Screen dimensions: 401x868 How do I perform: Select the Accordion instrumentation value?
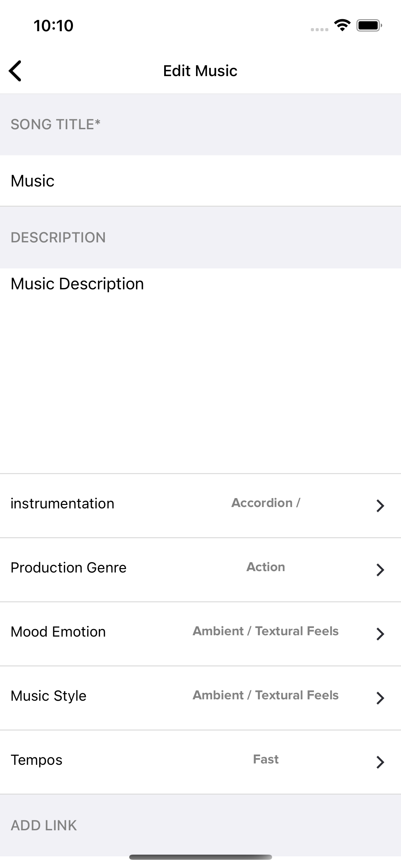(x=266, y=503)
